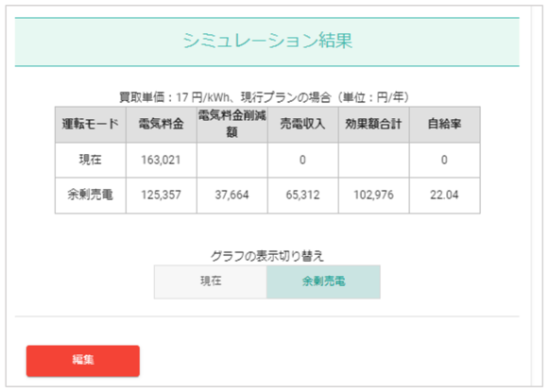The width and height of the screenshot is (549, 392).
Task: Switch graph display to 現在
Action: 211,281
